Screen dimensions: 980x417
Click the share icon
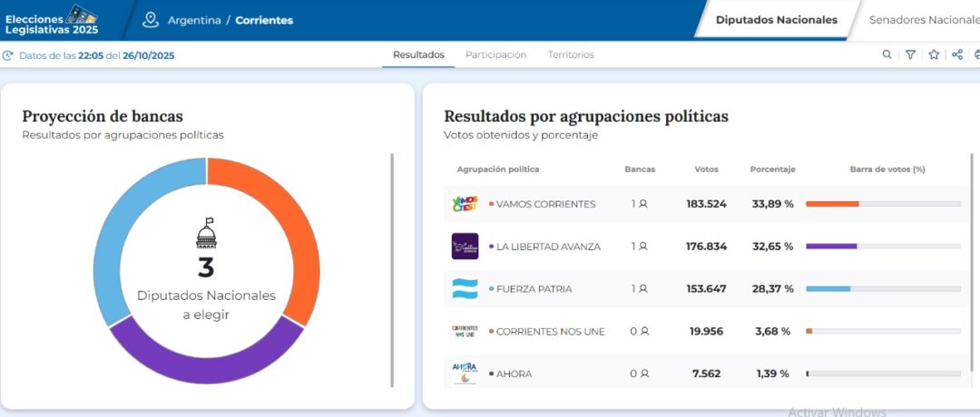(957, 55)
